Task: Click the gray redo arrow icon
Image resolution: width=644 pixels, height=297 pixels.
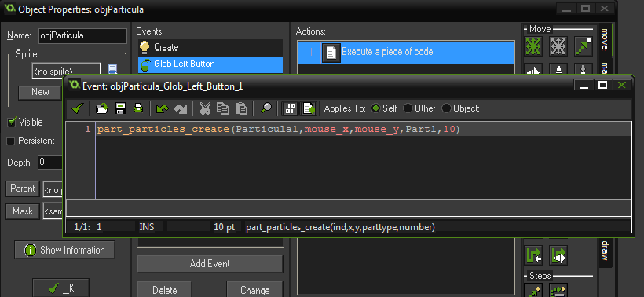Action: (181, 108)
